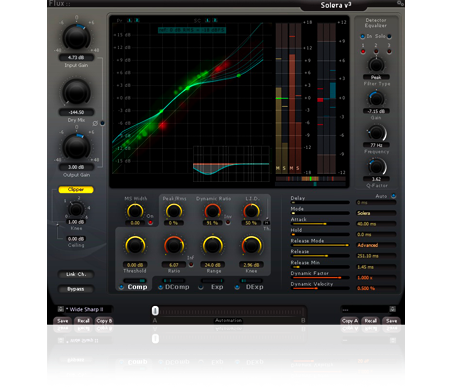Screen dimensions: 455x390
Task: Click the Bypass button
Action: pyautogui.click(x=76, y=289)
